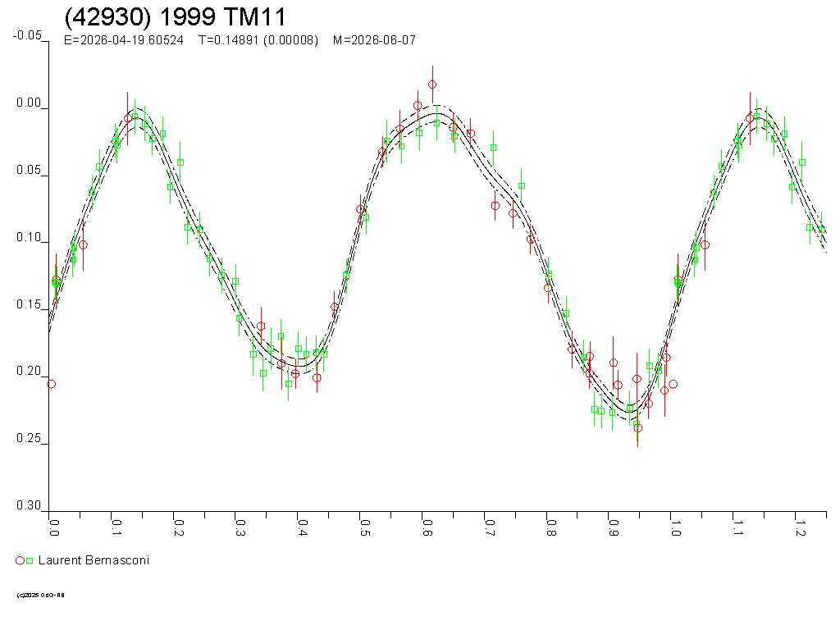Screen dimensions: 840x630
Task: Click the 0.5 x-axis phase label
Action: 364,525
